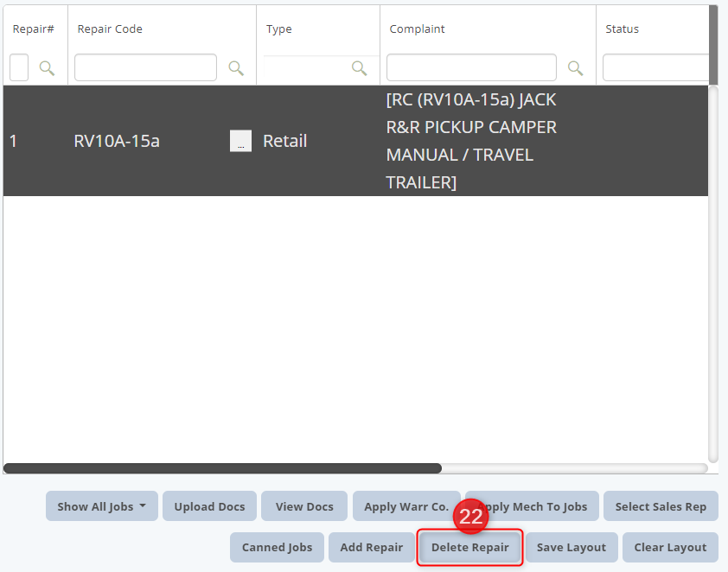Open the ellipsis lookup button beside RV10A-15a
Viewport: 728px width, 572px height.
(x=240, y=141)
